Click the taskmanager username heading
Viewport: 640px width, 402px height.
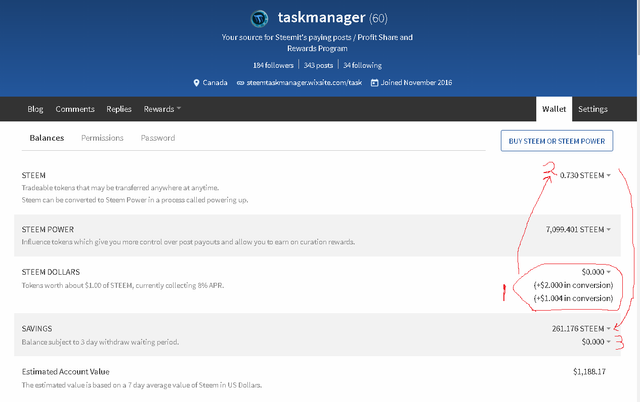click(x=321, y=18)
